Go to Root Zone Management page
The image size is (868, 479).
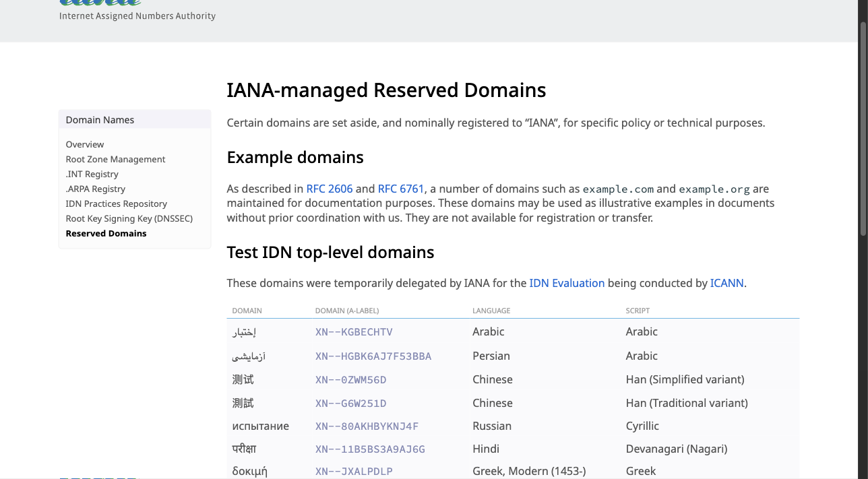(115, 159)
